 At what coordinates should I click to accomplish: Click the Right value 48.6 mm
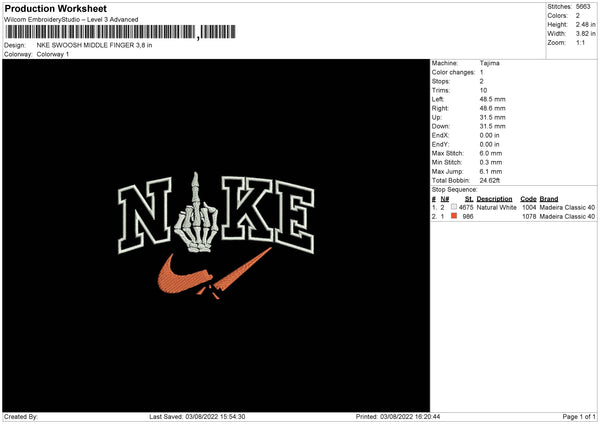point(492,108)
